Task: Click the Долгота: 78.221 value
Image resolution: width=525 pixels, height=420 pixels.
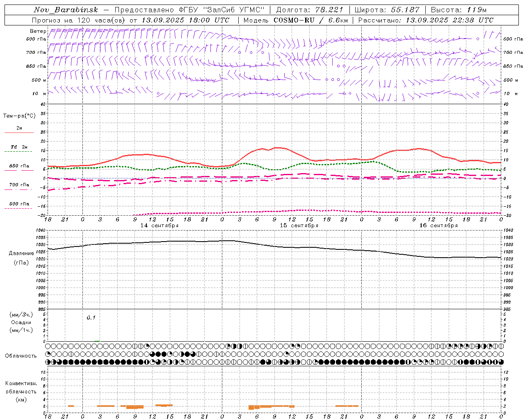Action: tap(309, 10)
